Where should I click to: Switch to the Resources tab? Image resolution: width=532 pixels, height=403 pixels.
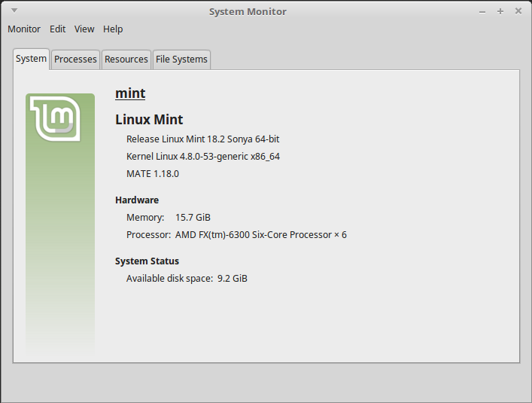[x=126, y=60]
